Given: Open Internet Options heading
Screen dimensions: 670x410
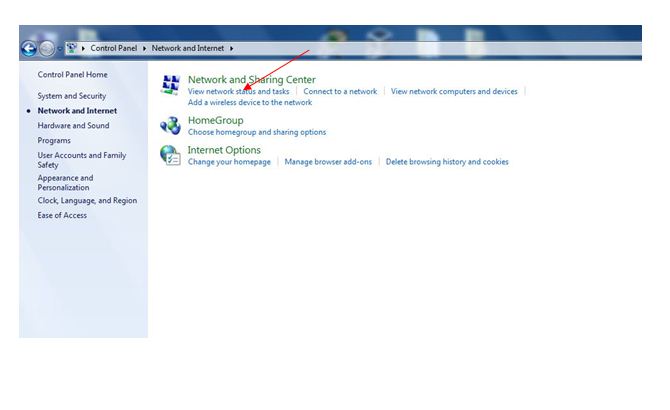Looking at the screenshot, I should pos(224,150).
